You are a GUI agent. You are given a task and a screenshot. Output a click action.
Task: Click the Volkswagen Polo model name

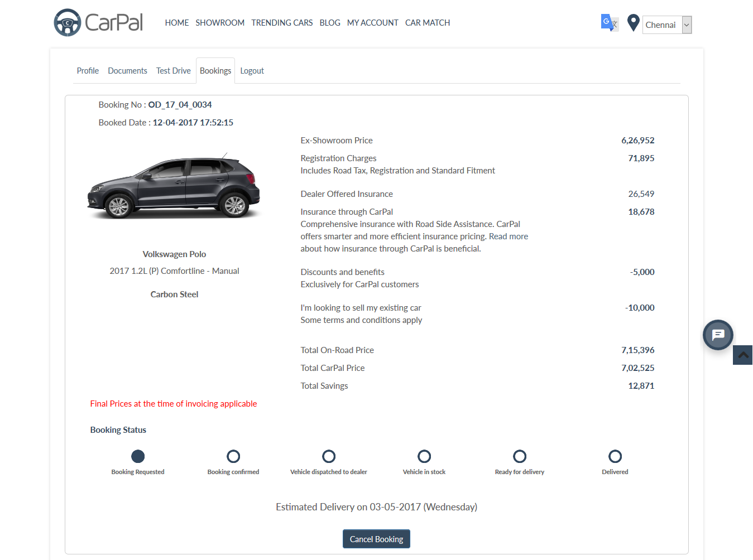point(174,254)
